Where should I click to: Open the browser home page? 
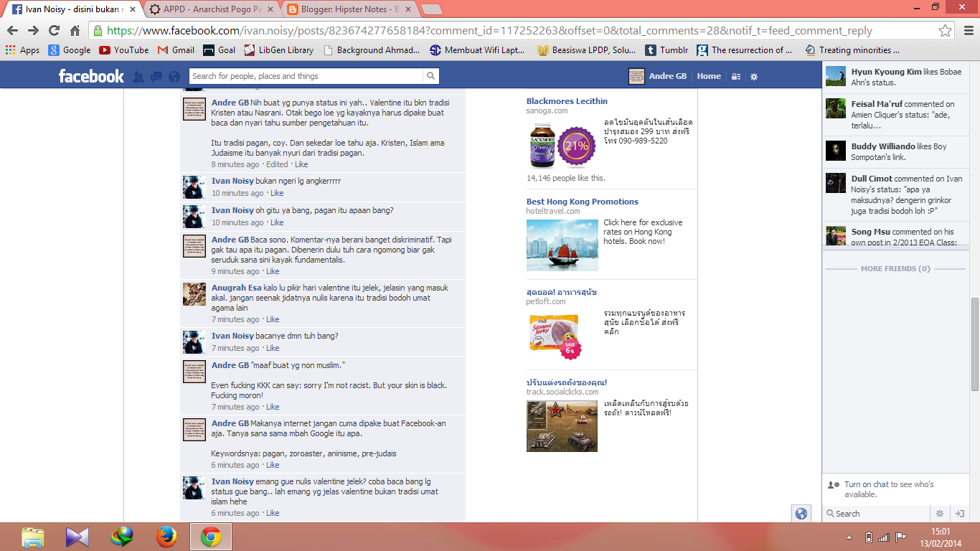75,31
